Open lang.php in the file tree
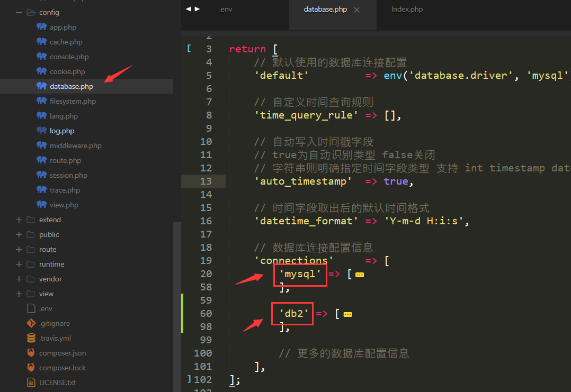Screen dimensions: 571x392 [x=64, y=116]
